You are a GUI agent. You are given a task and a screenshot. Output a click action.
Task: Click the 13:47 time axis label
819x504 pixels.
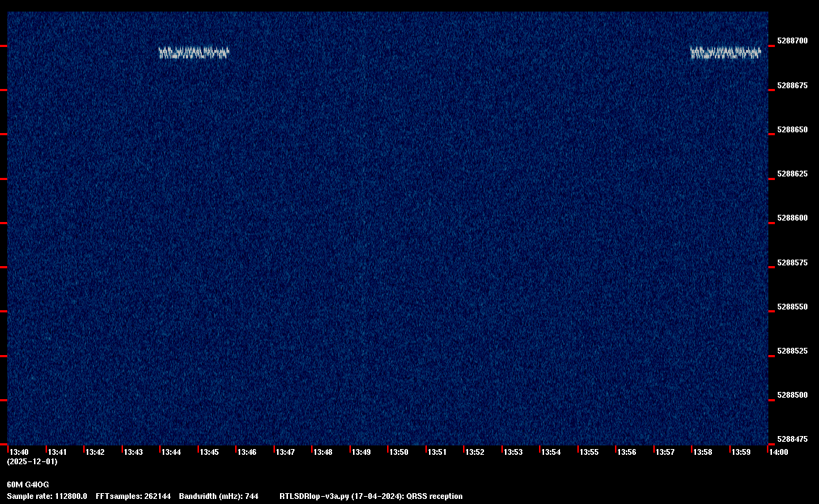[x=285, y=452]
